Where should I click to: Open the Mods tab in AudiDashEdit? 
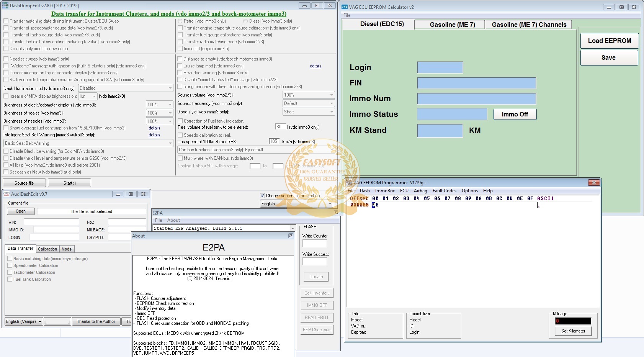(67, 249)
